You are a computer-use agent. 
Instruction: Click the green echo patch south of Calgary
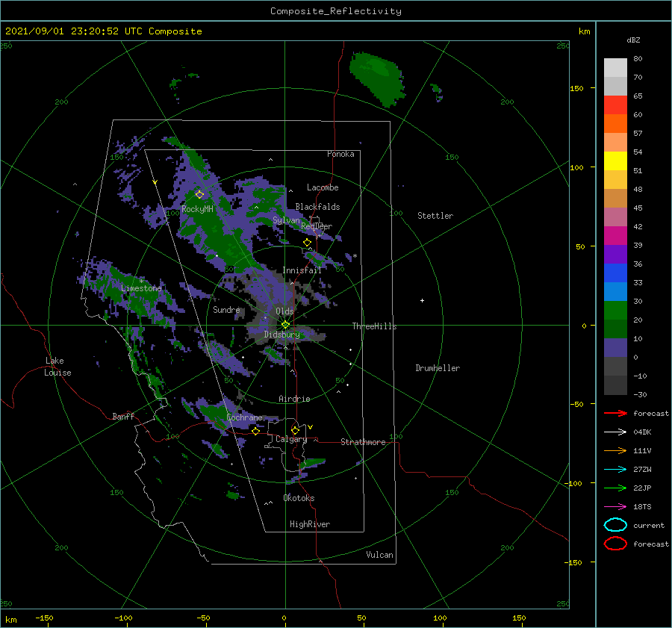click(x=313, y=464)
